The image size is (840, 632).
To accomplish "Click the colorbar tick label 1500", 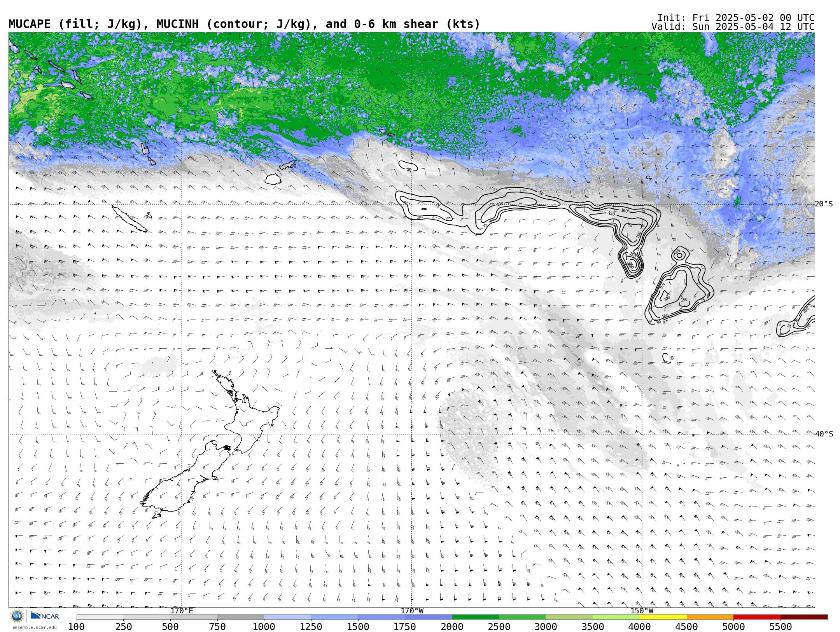I will tap(358, 627).
